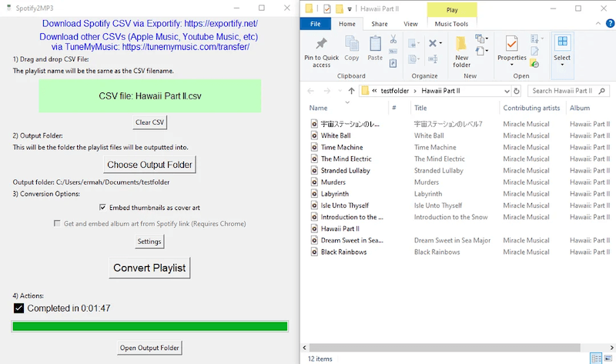Open Customize Quick Access Toolbar dropdown
The image size is (616, 364).
point(350,9)
